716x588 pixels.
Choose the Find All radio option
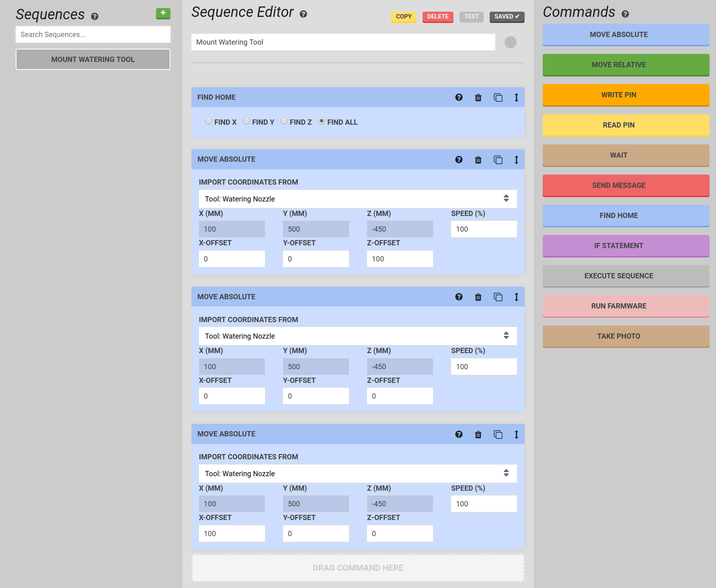pyautogui.click(x=322, y=121)
